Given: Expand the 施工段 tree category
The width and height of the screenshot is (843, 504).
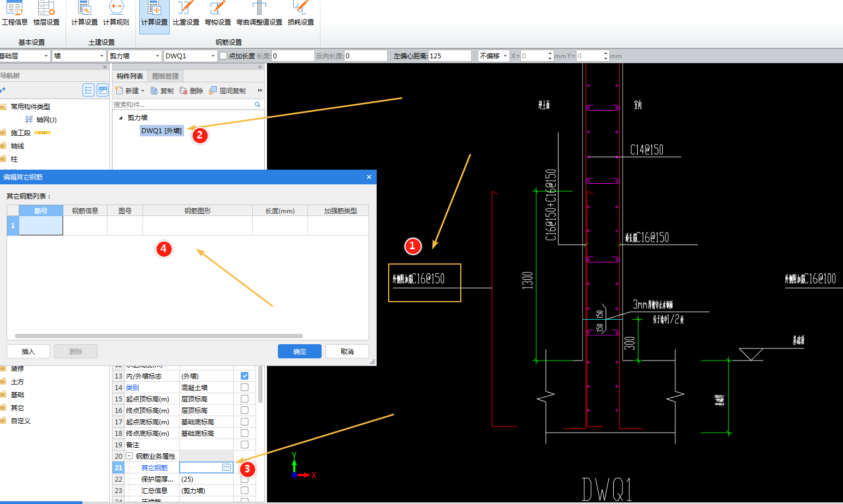Looking at the screenshot, I should tap(3, 133).
